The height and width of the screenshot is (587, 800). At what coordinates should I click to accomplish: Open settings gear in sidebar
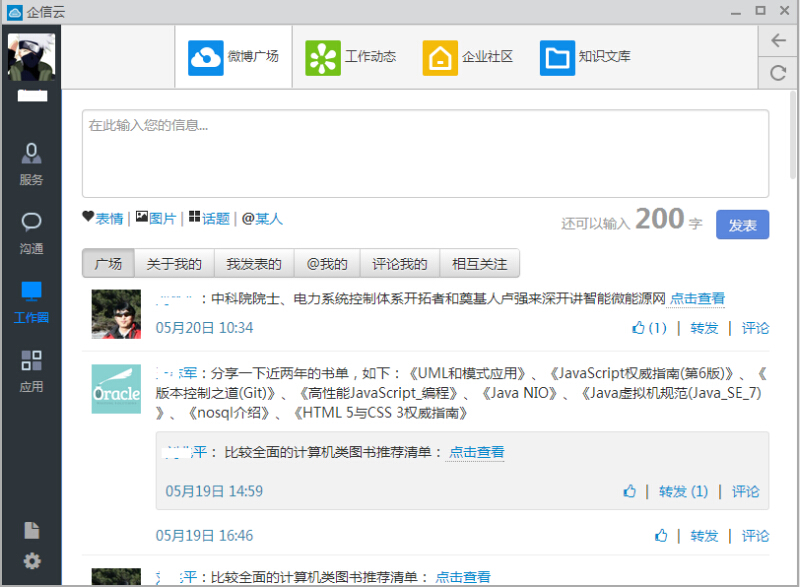32,561
